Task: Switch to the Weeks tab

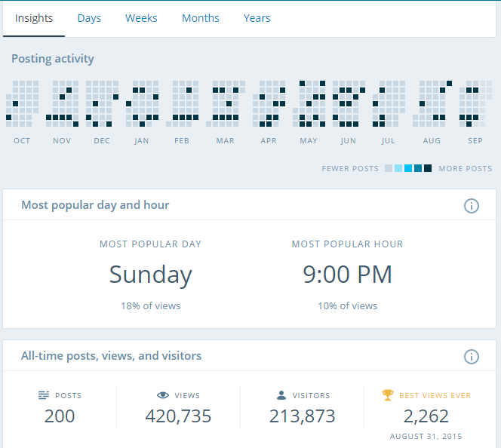Action: pos(141,18)
